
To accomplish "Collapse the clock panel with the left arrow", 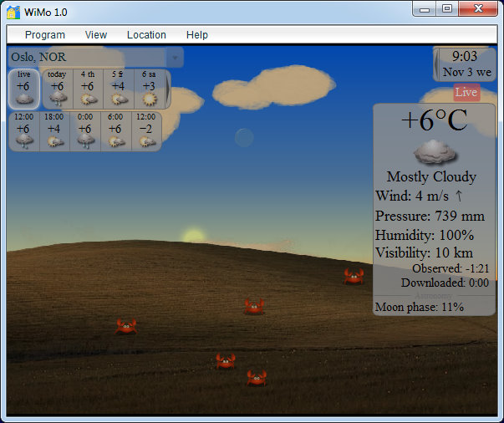I will [x=436, y=64].
